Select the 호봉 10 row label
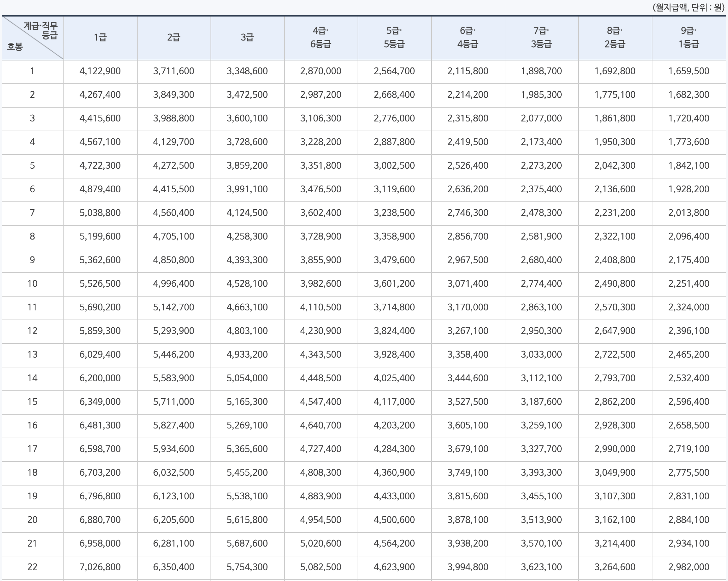The height and width of the screenshot is (581, 728). (32, 283)
